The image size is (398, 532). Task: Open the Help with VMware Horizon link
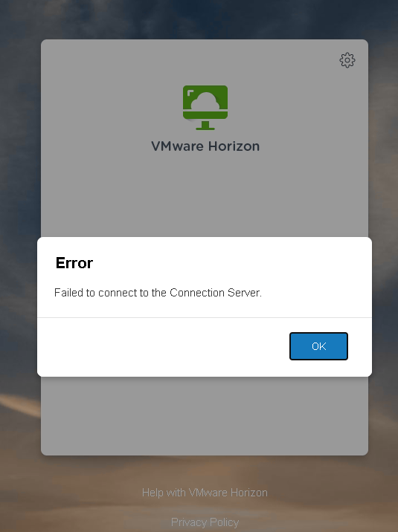pyautogui.click(x=205, y=493)
